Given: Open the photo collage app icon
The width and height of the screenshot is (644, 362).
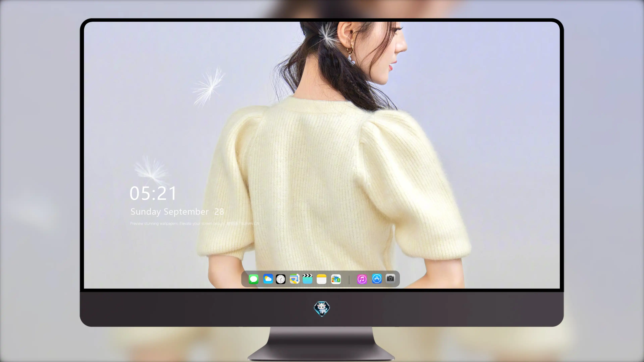Looking at the screenshot, I should 336,279.
